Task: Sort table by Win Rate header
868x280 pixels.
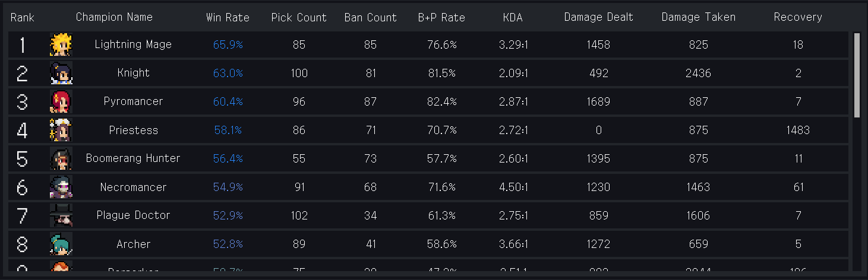Action: click(228, 17)
